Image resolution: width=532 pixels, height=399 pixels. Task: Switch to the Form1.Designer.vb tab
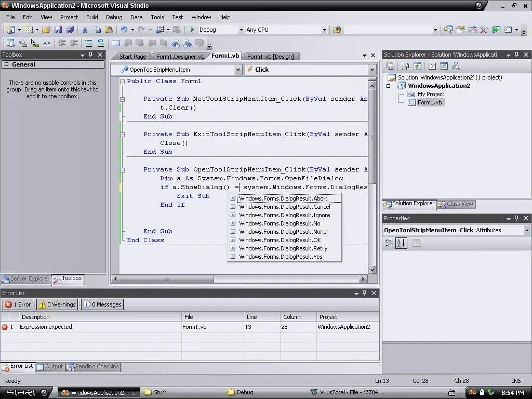[x=180, y=57]
